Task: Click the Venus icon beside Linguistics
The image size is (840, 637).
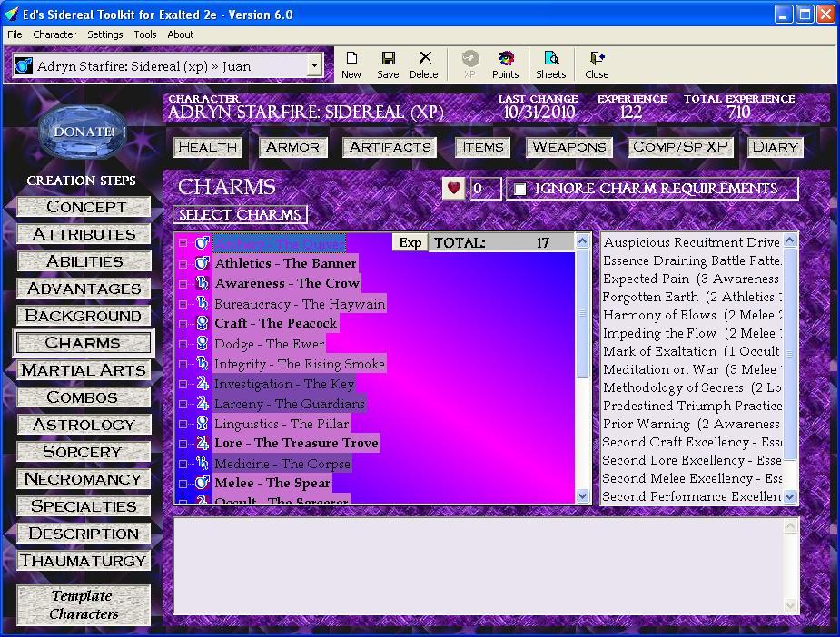Action: tap(202, 424)
